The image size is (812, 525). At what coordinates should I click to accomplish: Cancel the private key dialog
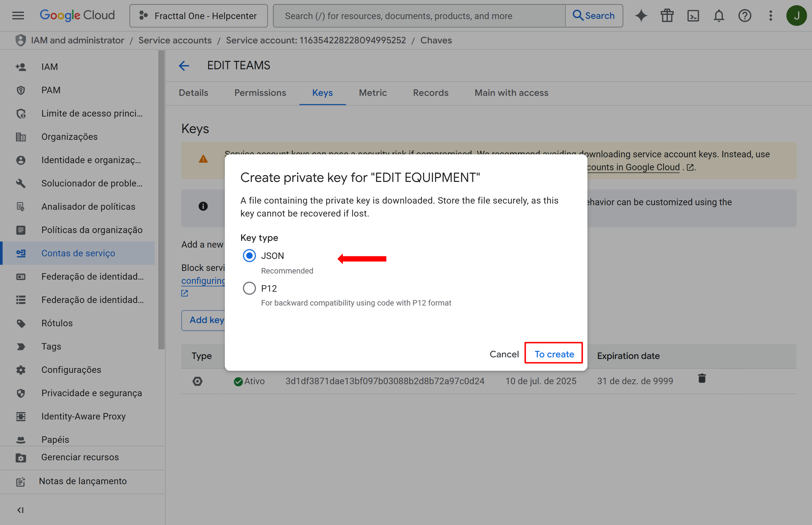(504, 354)
